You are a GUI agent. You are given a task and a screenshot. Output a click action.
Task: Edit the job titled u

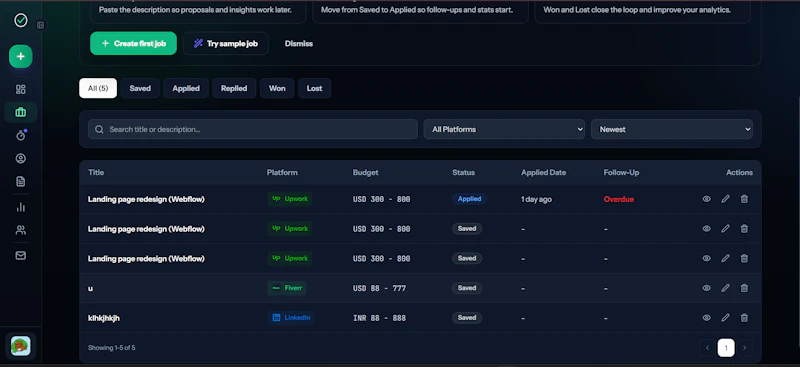pos(725,288)
